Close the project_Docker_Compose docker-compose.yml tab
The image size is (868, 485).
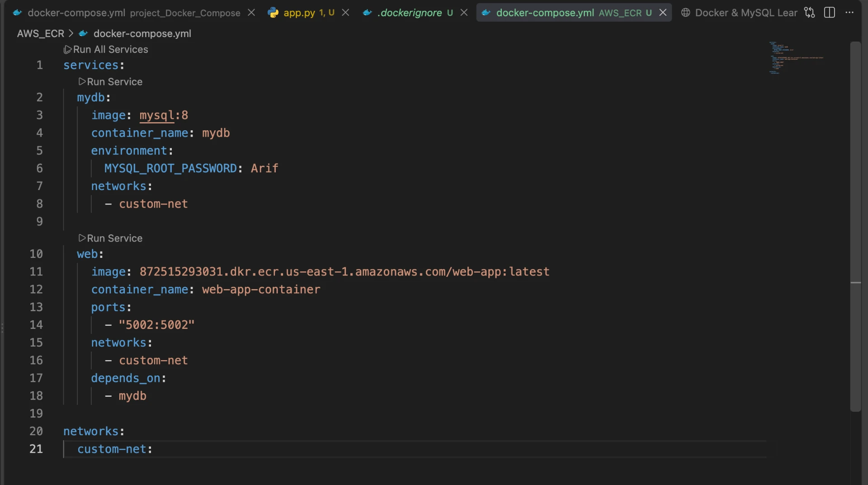click(x=251, y=13)
